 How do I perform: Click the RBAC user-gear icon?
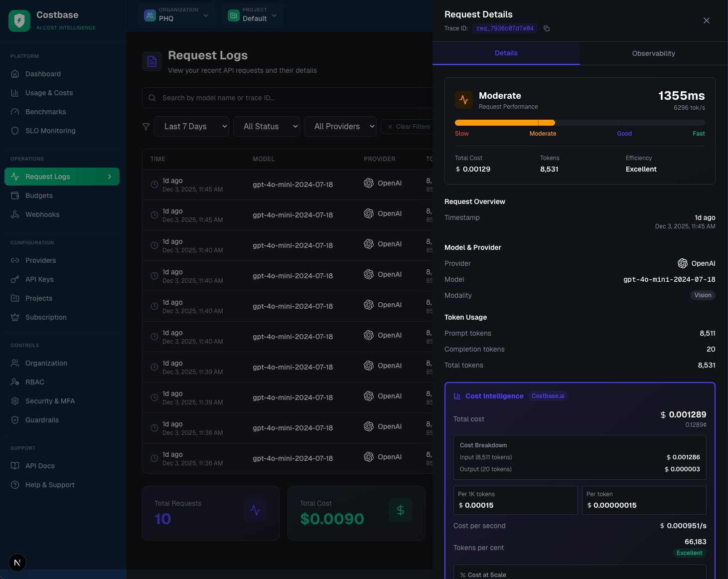coord(15,382)
